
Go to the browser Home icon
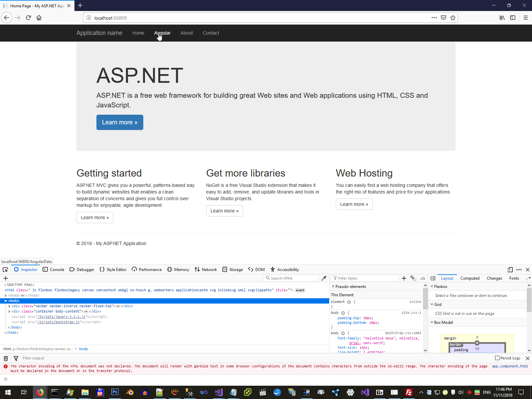(39, 18)
